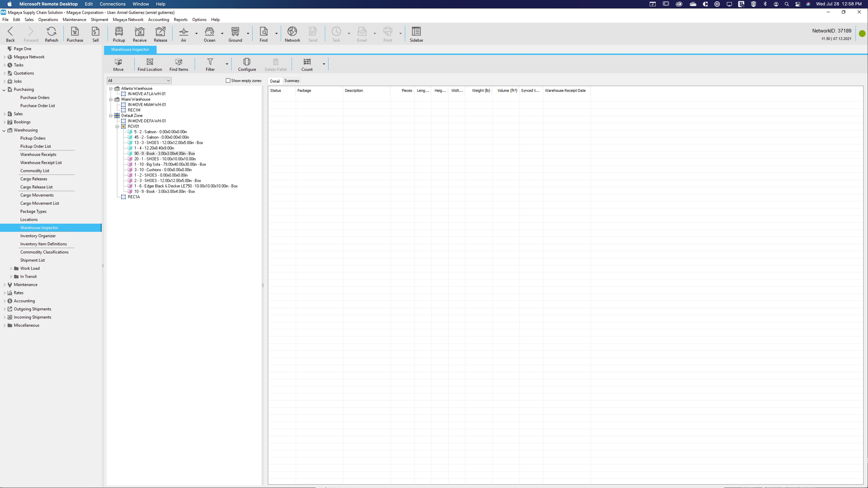Image resolution: width=868 pixels, height=488 pixels.
Task: Enable Show empty zones checkbox
Action: [x=228, y=80]
